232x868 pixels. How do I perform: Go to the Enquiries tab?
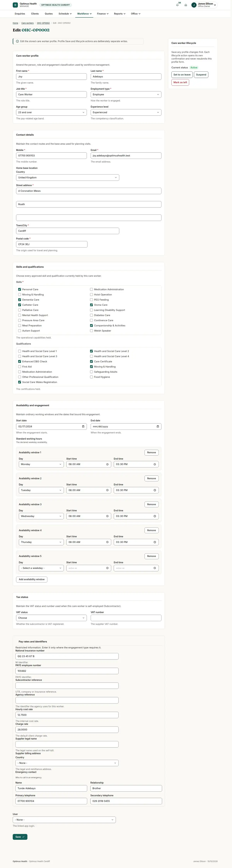click(x=20, y=14)
